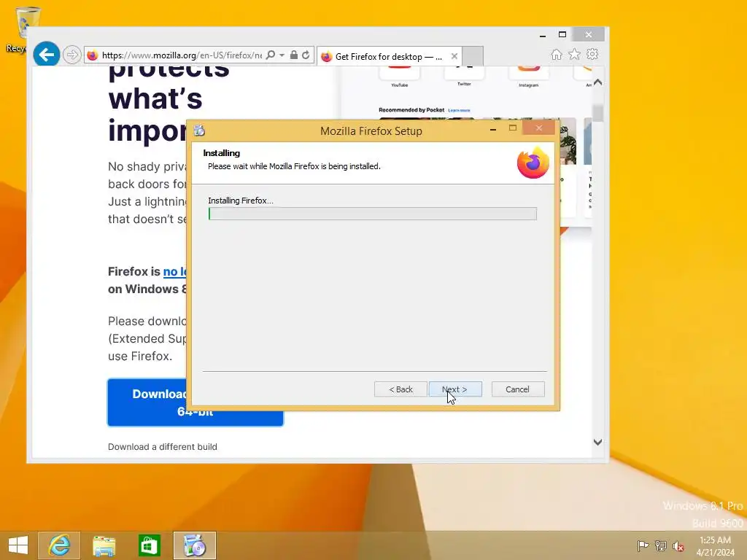Screen dimensions: 747x560
Task: Click the network icon in the system tray
Action: pos(661,545)
